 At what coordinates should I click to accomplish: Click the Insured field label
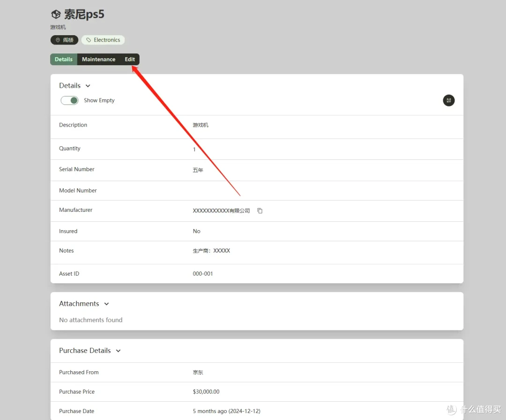point(68,231)
